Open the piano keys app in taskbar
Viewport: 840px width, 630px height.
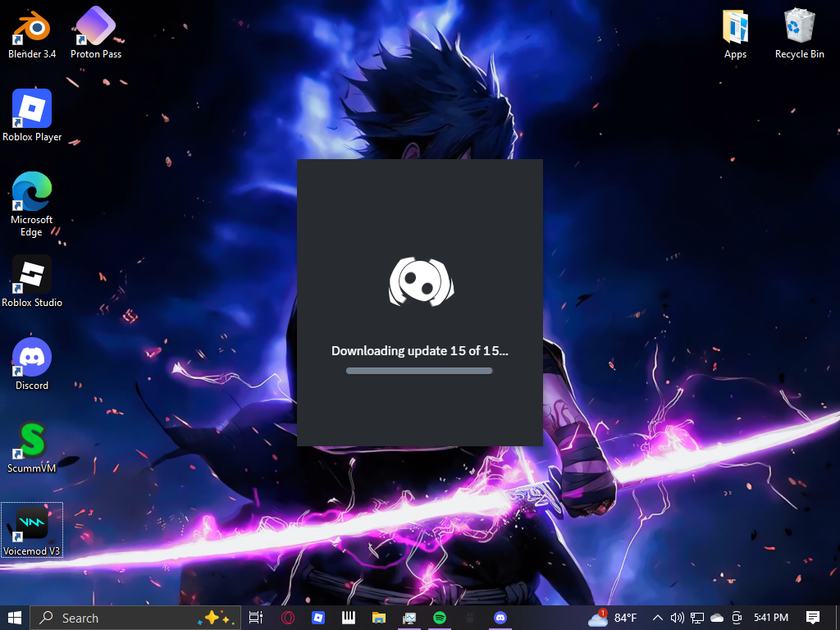pyautogui.click(x=349, y=618)
